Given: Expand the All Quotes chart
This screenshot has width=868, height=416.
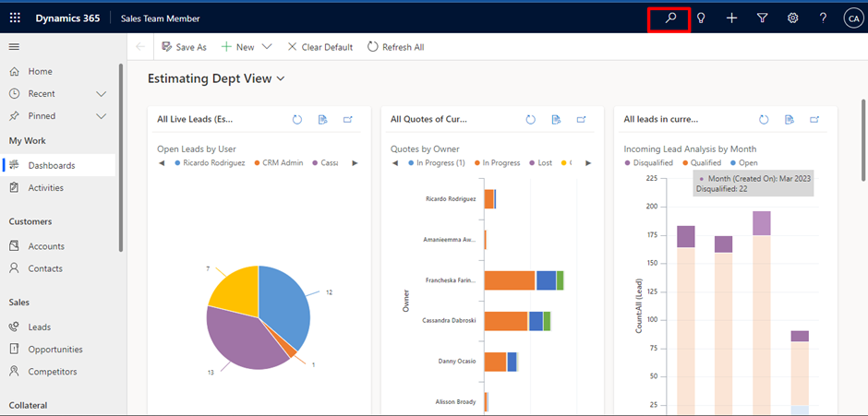Looking at the screenshot, I should pos(581,119).
